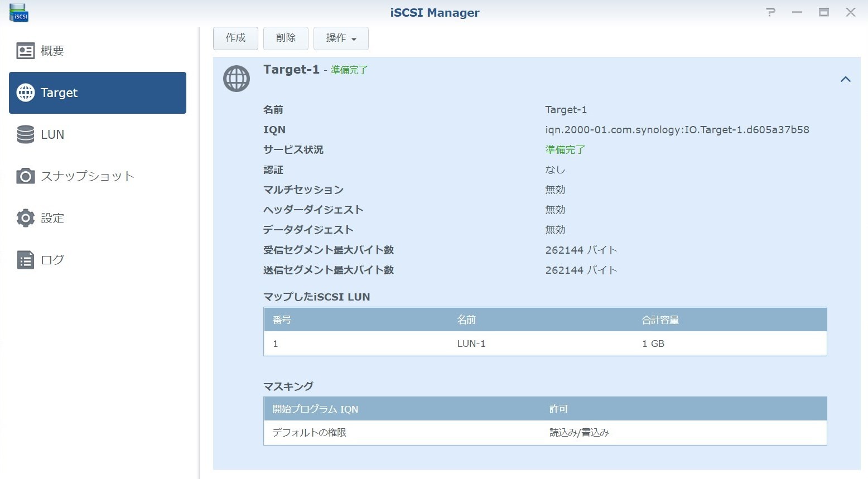Image resolution: width=868 pixels, height=479 pixels.
Task: Click the 合計容量 column header
Action: 660,320
